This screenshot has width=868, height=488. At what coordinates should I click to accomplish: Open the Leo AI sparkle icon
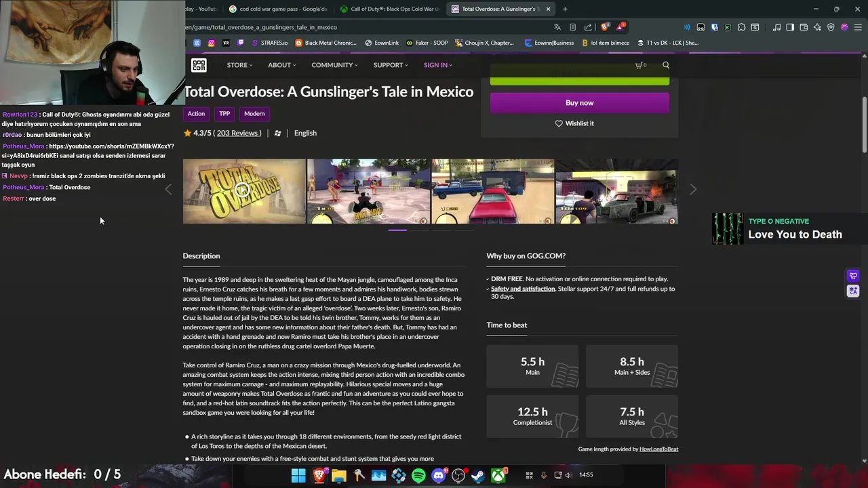pyautogui.click(x=817, y=27)
